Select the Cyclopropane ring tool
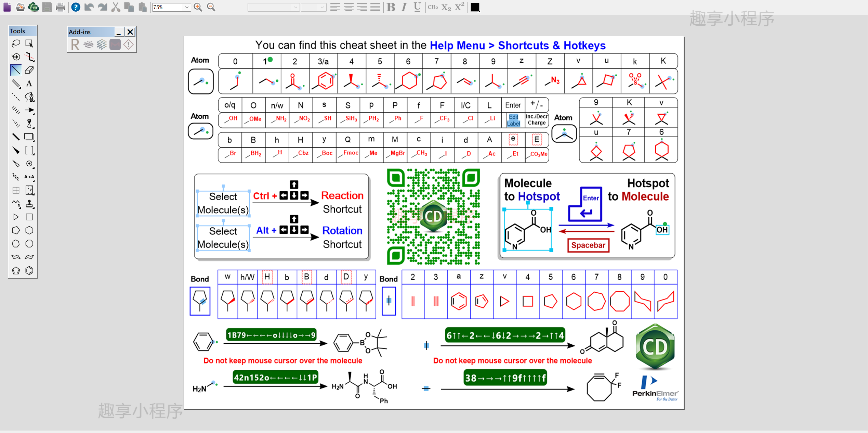Image resolution: width=868 pixels, height=433 pixels. click(16, 217)
